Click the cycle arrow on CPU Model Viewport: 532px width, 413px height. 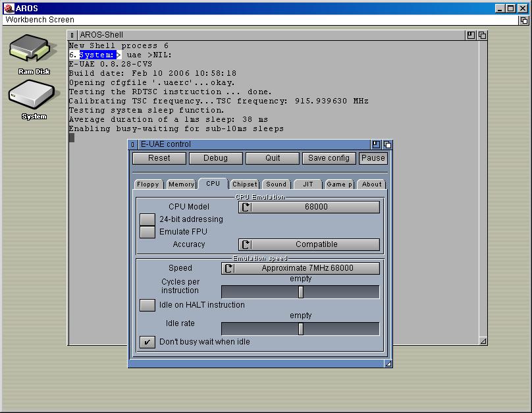246,207
